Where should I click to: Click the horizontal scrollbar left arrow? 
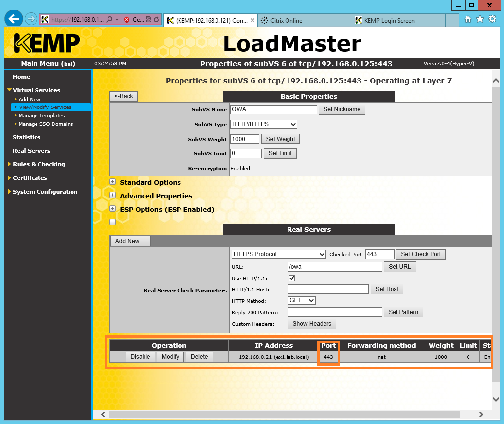click(103, 414)
